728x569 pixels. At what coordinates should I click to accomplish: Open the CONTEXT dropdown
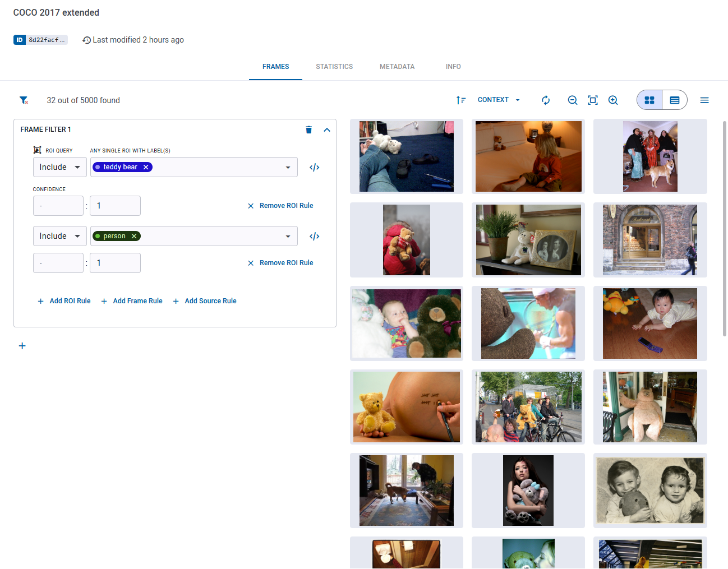(x=498, y=100)
